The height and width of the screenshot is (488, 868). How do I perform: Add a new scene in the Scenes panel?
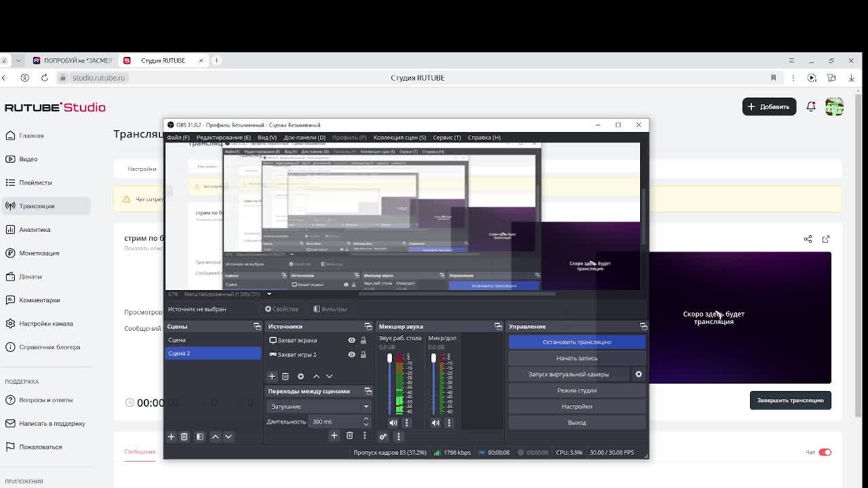[x=171, y=436]
